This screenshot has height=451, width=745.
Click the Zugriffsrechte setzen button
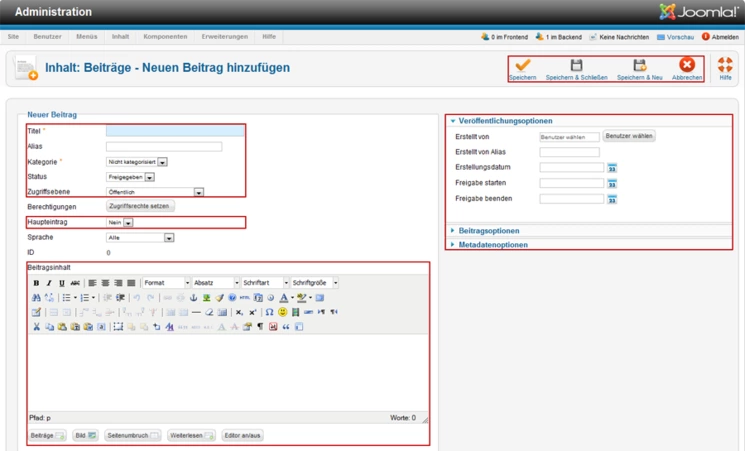tap(139, 206)
